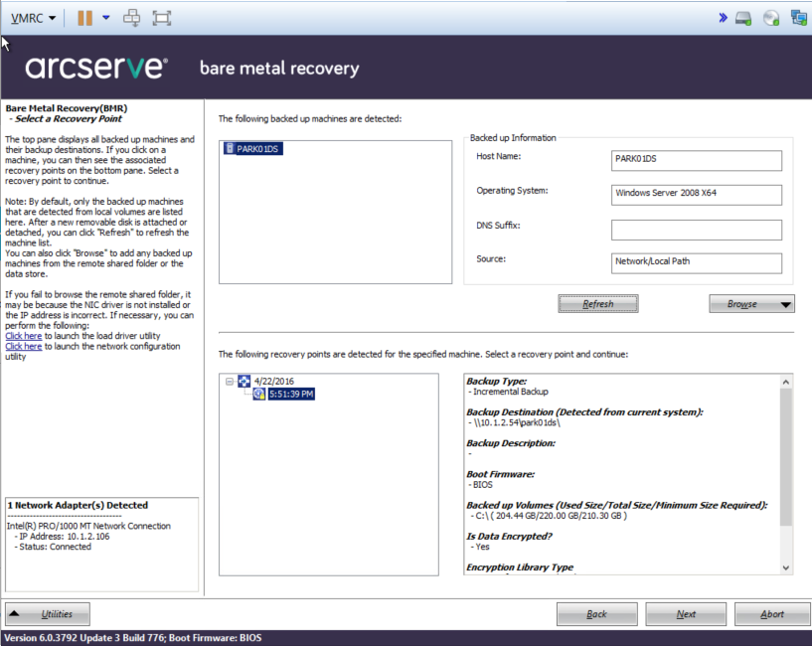Abort the bare metal recovery
The image size is (812, 646).
pyautogui.click(x=772, y=614)
